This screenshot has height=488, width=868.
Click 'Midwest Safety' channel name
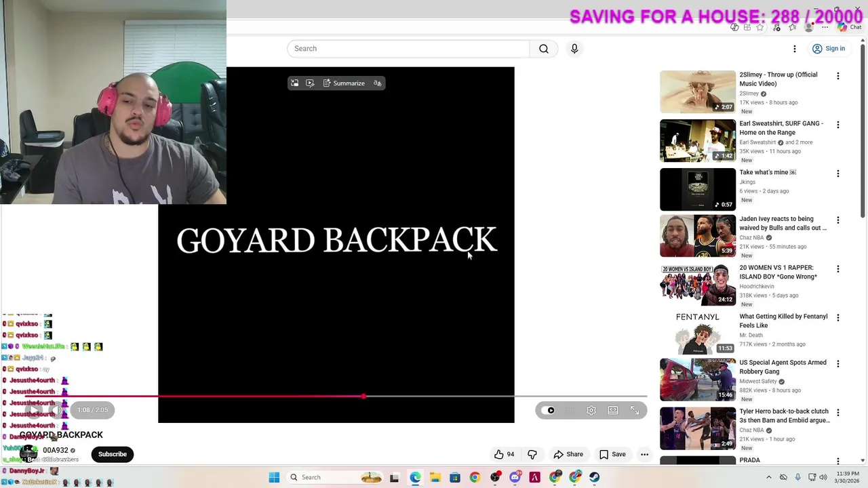coord(758,382)
